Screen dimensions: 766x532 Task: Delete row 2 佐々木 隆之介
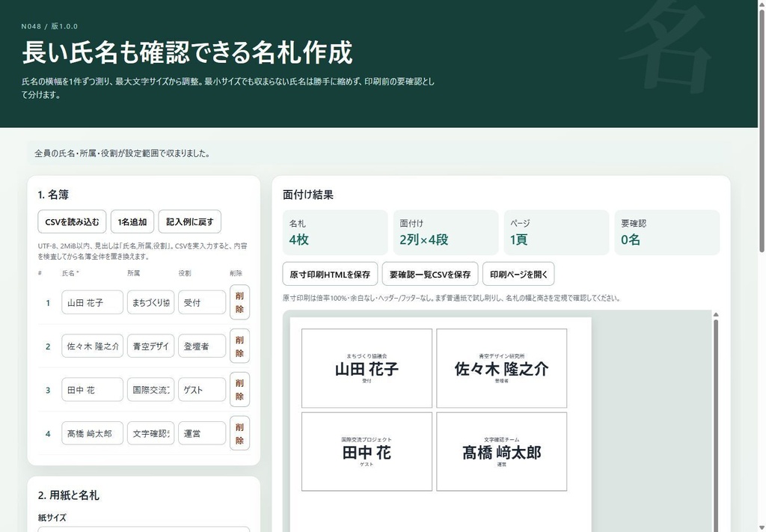(239, 346)
